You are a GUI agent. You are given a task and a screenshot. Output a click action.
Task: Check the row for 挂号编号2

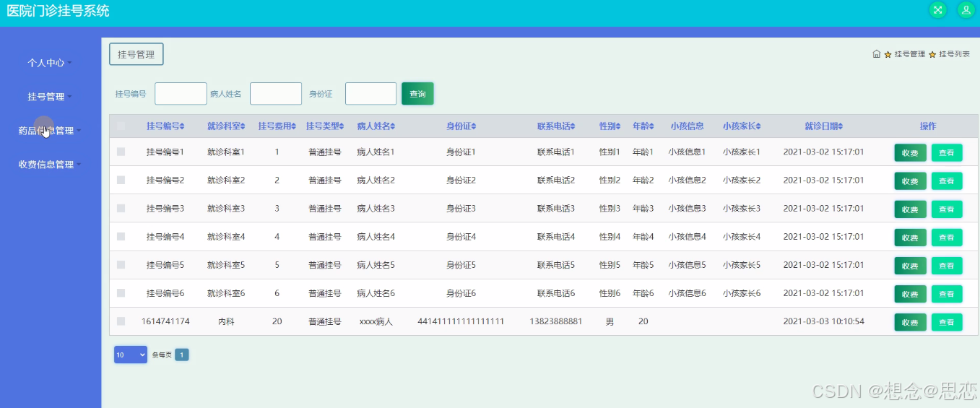tap(121, 180)
